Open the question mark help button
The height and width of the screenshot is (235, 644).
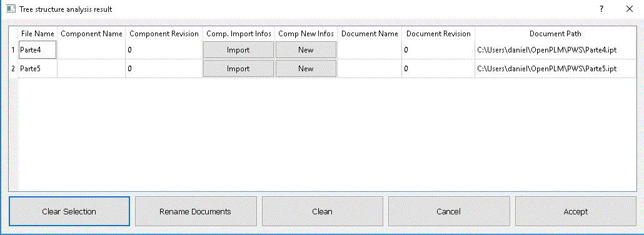pyautogui.click(x=601, y=9)
